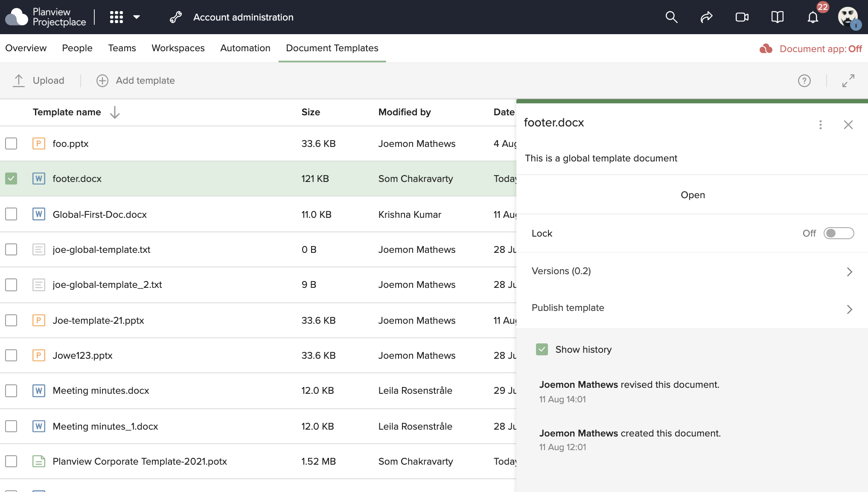Tick the Planview Corporate Template-2021.potx checkbox
The width and height of the screenshot is (868, 492).
click(x=11, y=461)
